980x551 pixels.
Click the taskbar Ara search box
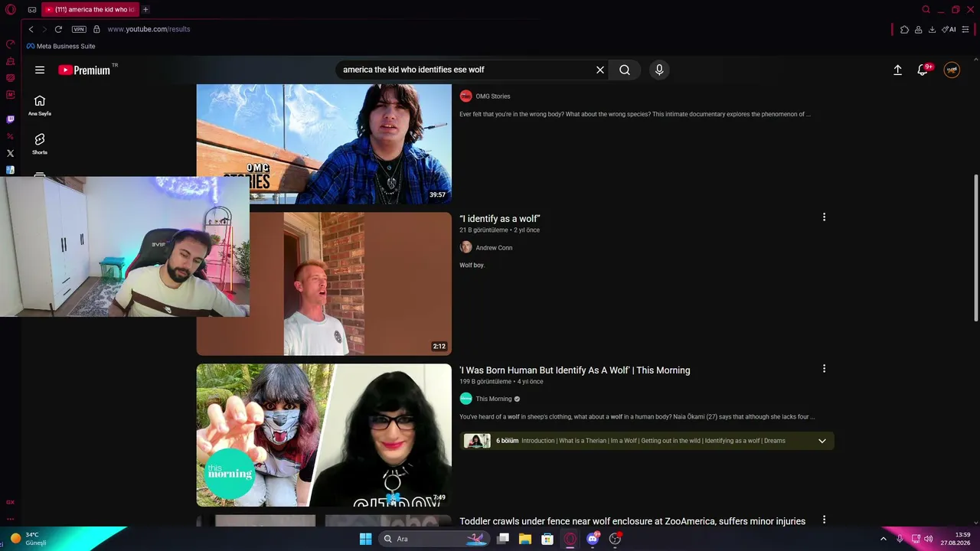pyautogui.click(x=434, y=539)
